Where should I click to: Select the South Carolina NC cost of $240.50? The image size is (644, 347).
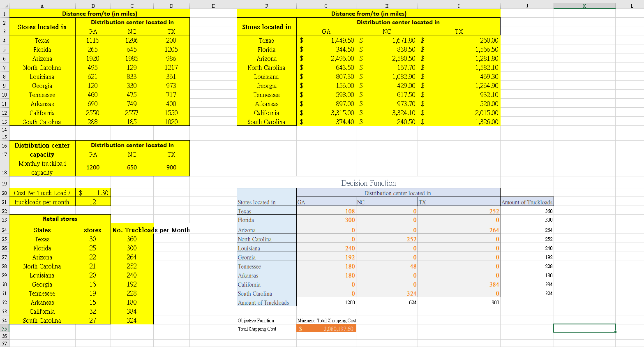[x=387, y=122]
